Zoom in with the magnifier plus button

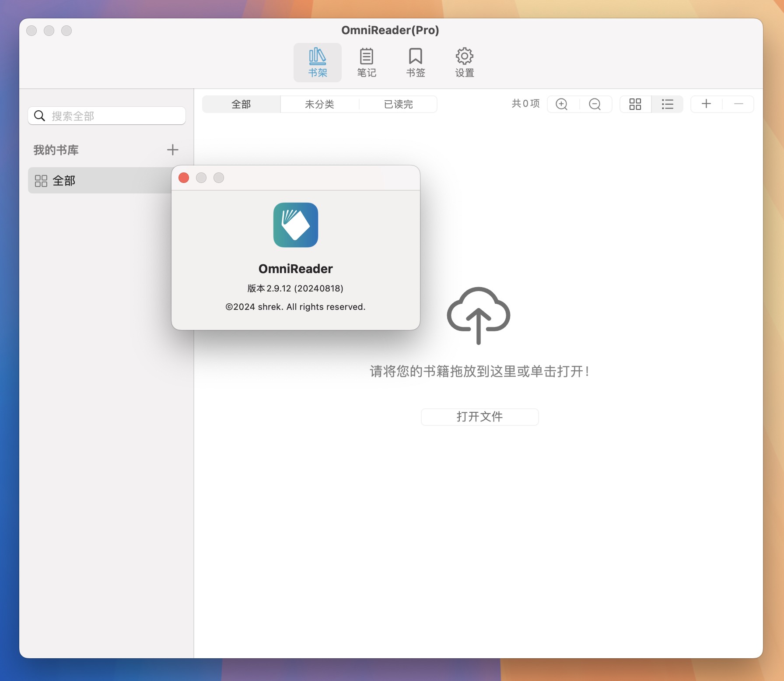click(x=563, y=104)
